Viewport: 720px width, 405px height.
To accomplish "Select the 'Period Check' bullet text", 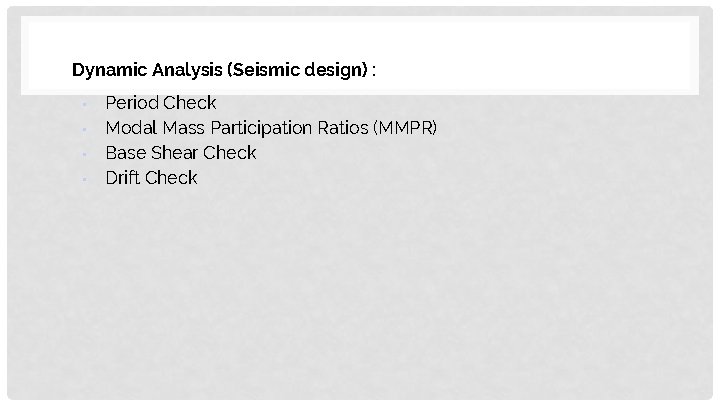I will click(x=161, y=103).
